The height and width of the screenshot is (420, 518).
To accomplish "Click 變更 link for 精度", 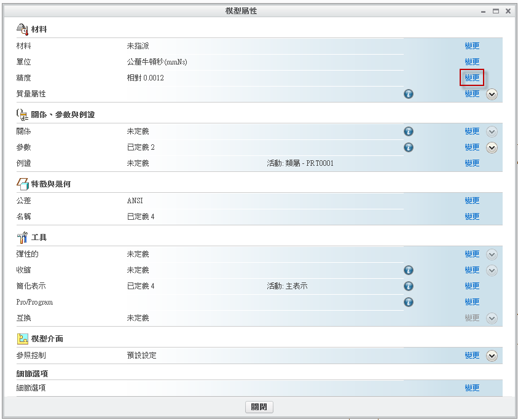I will click(x=472, y=78).
